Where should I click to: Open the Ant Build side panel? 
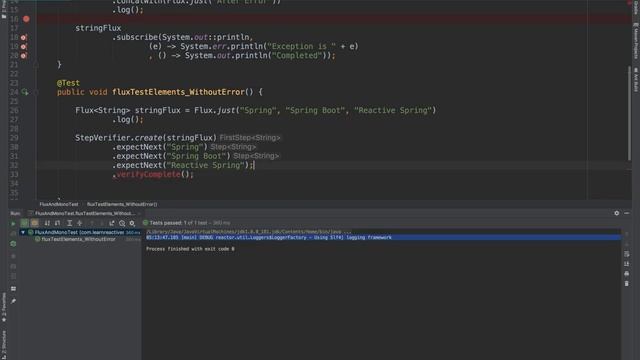point(636,80)
